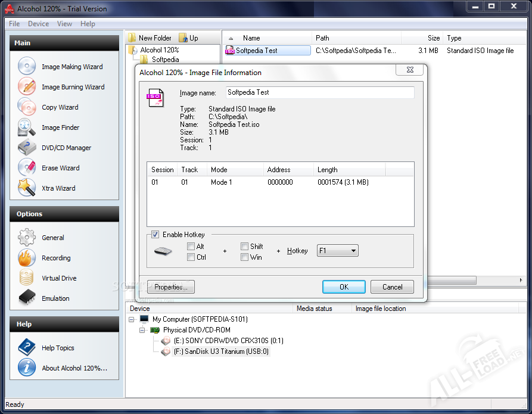
Task: Tick the Alt modifier checkbox
Action: click(x=191, y=247)
